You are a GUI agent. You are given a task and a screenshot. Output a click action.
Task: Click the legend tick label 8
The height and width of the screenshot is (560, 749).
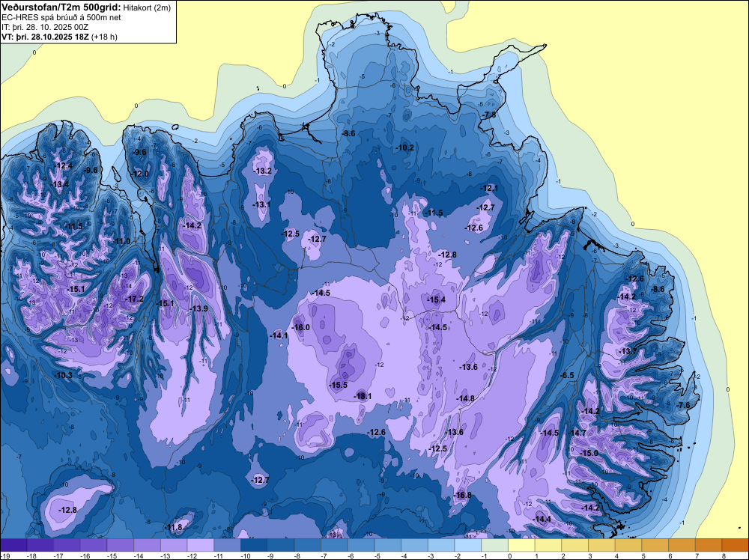724,556
